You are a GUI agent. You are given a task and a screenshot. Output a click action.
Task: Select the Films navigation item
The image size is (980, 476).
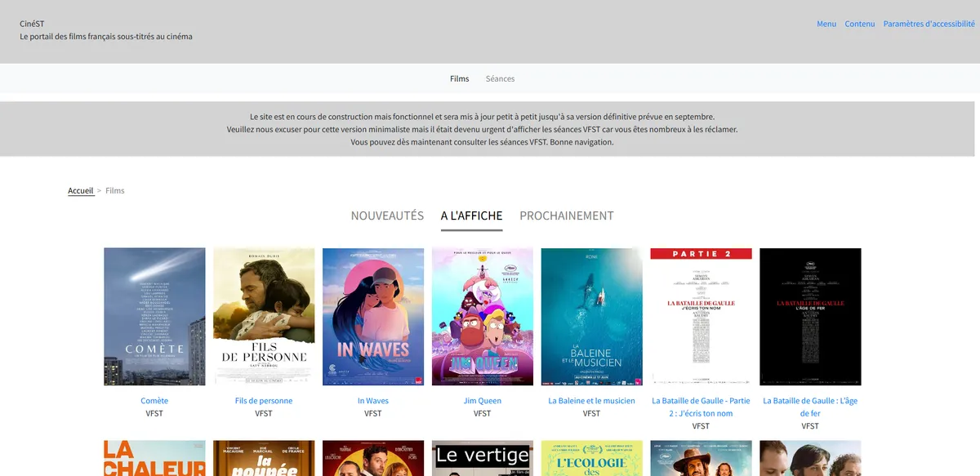[x=460, y=78]
